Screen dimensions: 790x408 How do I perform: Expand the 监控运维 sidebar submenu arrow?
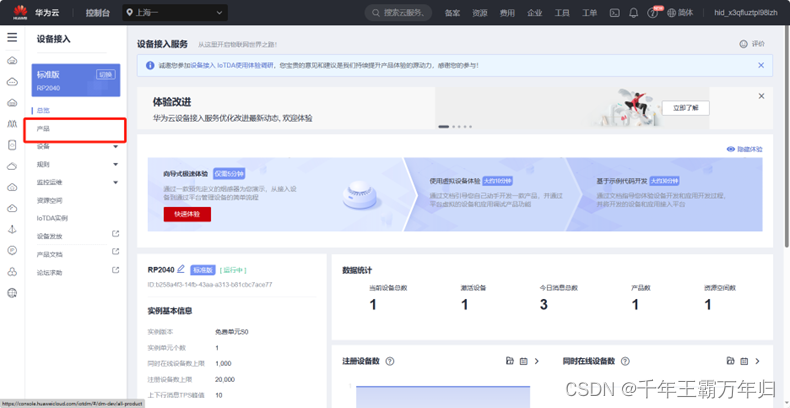(115, 182)
